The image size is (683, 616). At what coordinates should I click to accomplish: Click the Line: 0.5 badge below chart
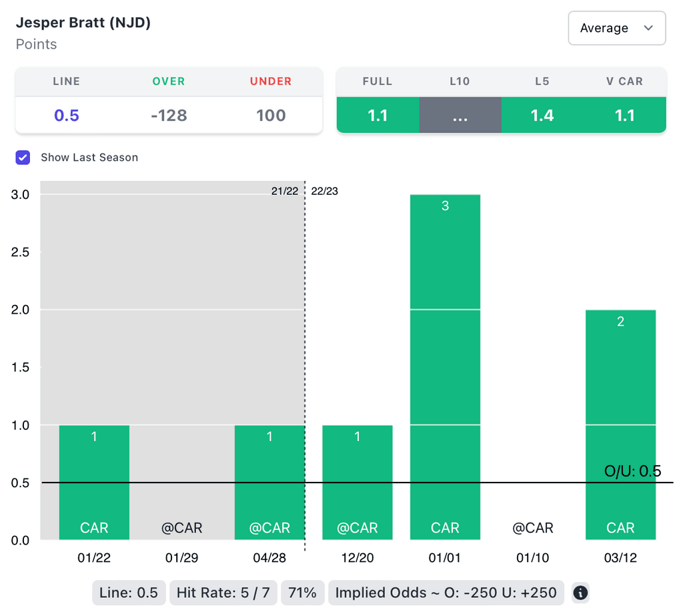click(x=128, y=593)
